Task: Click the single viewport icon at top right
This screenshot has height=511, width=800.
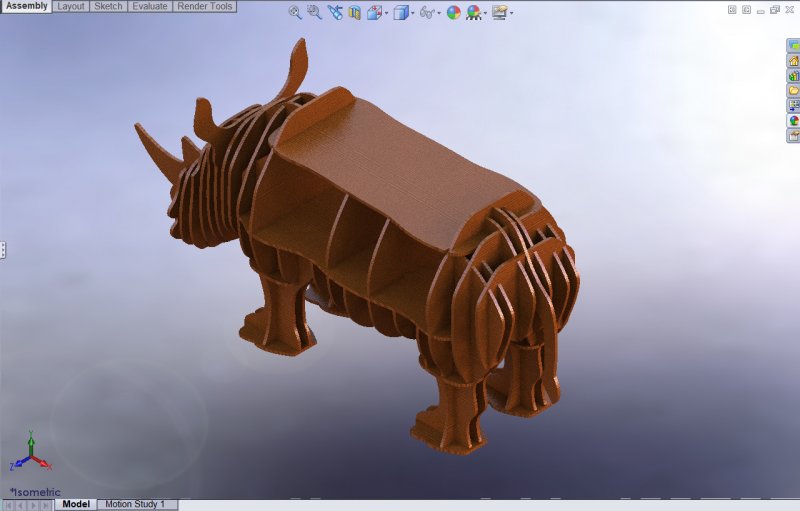Action: click(746, 10)
